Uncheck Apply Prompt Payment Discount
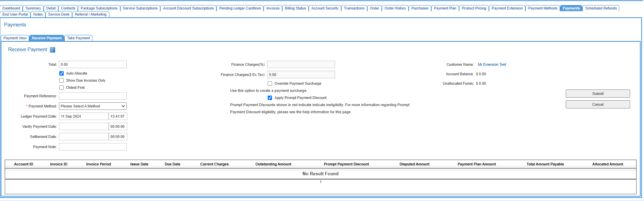The height and width of the screenshot is (201, 644). click(x=270, y=98)
